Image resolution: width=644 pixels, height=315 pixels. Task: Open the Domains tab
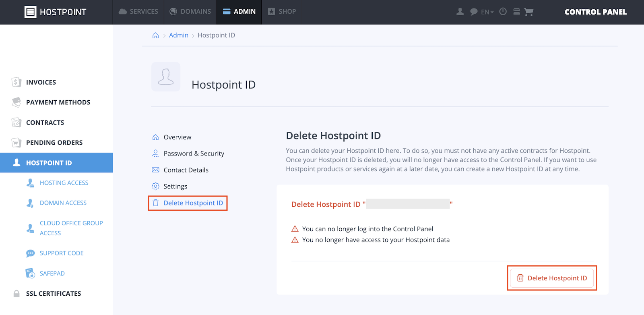190,12
